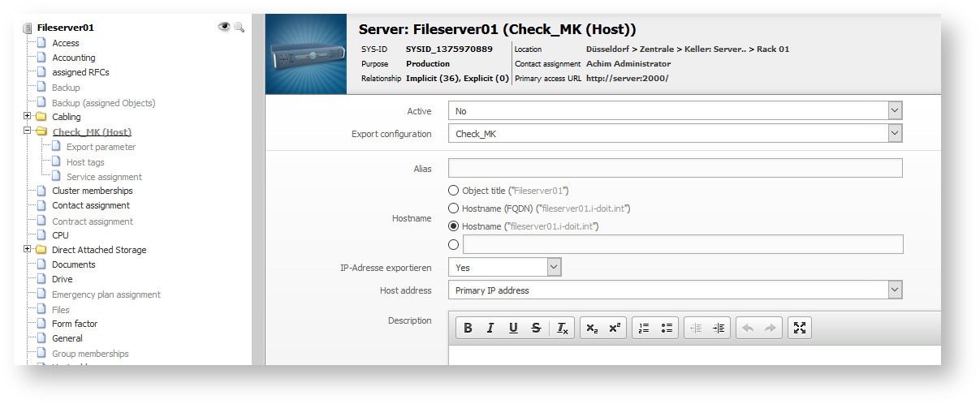Open the General category

pyautogui.click(x=67, y=338)
